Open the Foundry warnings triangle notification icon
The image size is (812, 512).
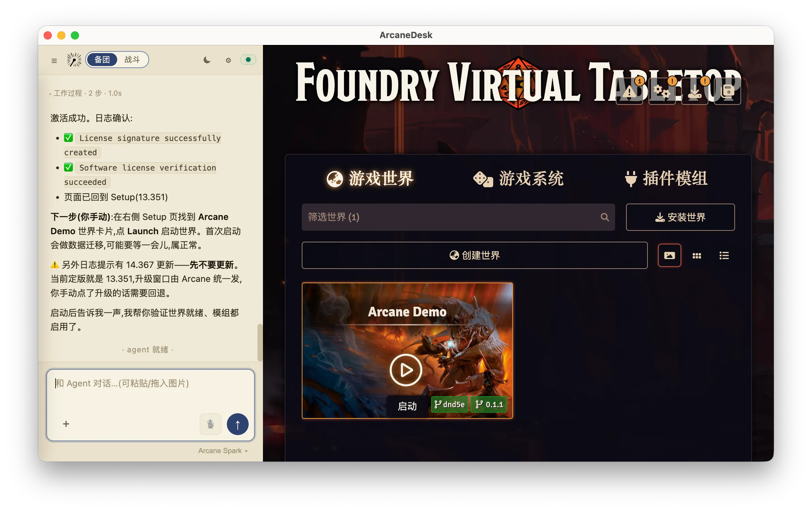coord(629,91)
